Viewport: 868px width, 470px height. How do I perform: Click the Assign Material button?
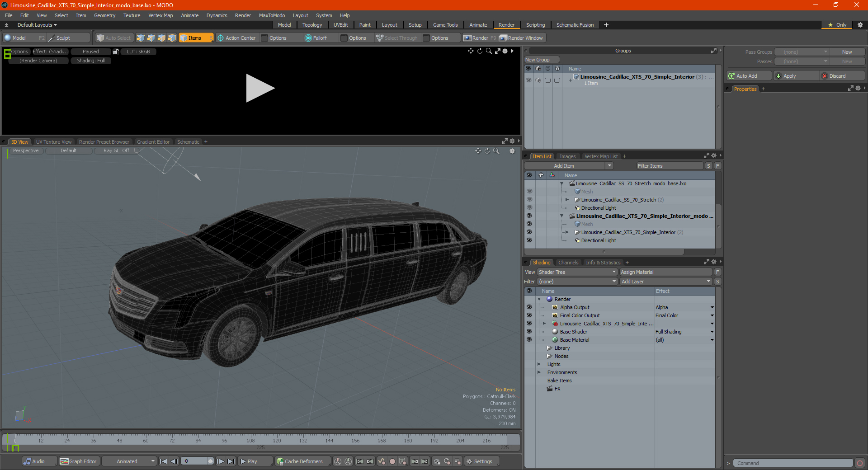(666, 272)
